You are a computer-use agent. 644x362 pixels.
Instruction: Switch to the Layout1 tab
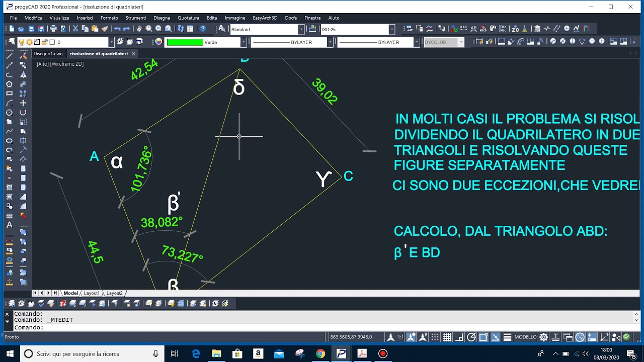pyautogui.click(x=92, y=293)
